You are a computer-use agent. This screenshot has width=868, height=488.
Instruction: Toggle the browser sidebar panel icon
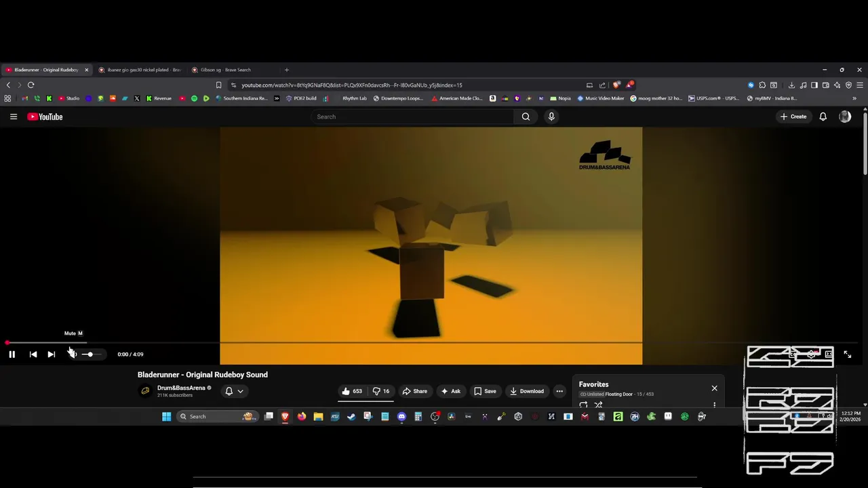point(814,85)
